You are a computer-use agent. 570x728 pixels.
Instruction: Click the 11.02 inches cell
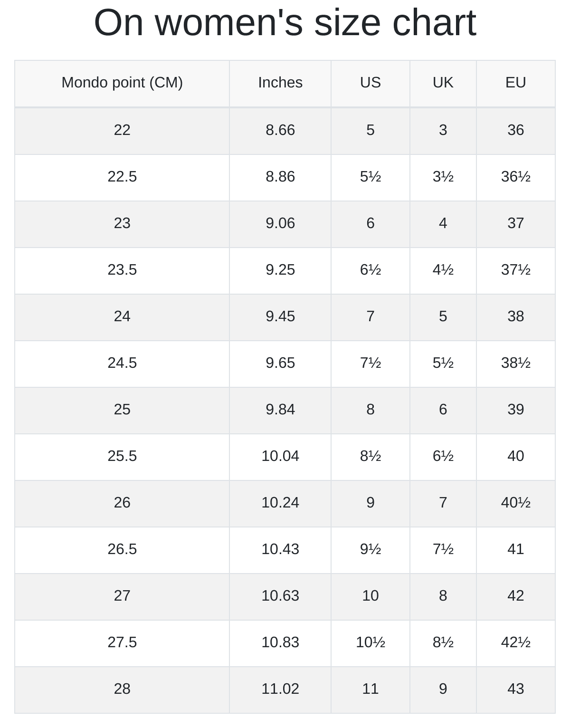[x=280, y=689]
